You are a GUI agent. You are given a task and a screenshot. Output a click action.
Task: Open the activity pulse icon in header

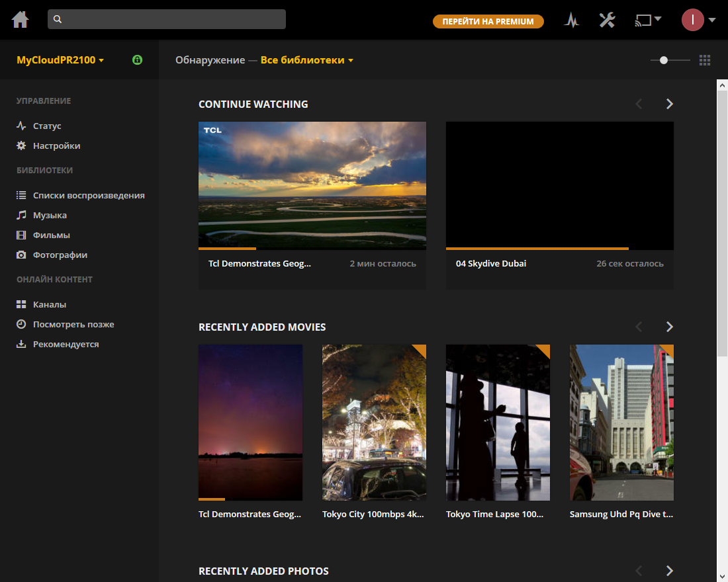[571, 20]
